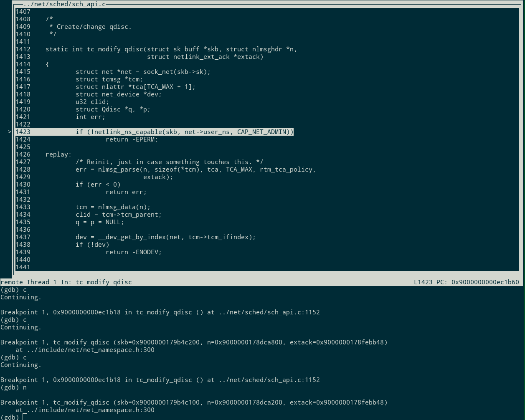Image resolution: width=525 pixels, height=420 pixels.
Task: Click the 'q = p = NULL;' assignment
Action: point(99,222)
